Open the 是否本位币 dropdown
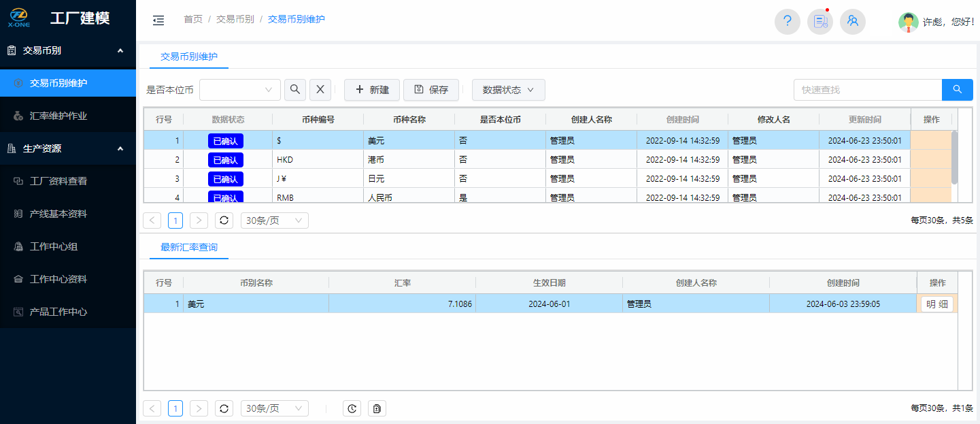Image resolution: width=980 pixels, height=424 pixels. coord(239,90)
